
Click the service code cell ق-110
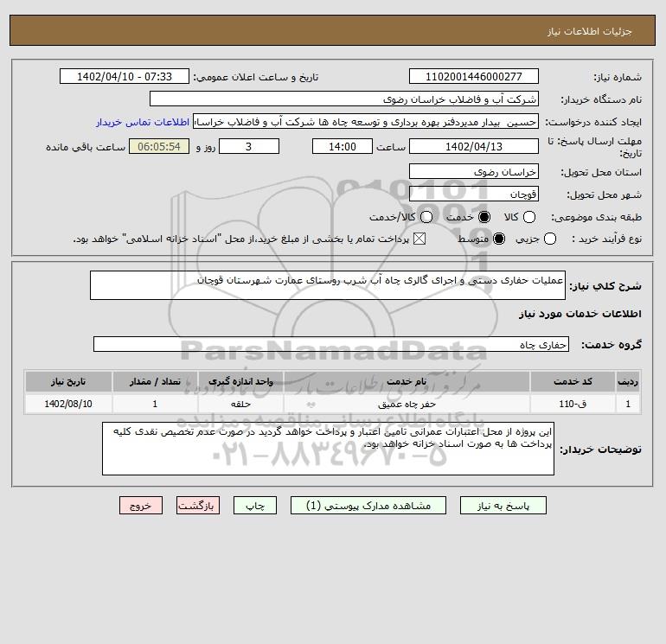tap(573, 404)
